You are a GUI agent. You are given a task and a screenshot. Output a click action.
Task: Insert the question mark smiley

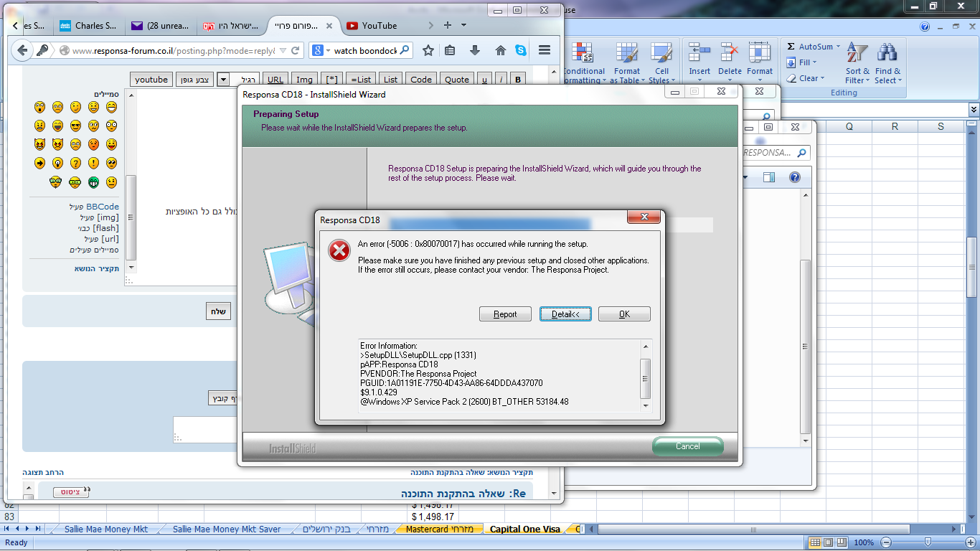pyautogui.click(x=75, y=164)
